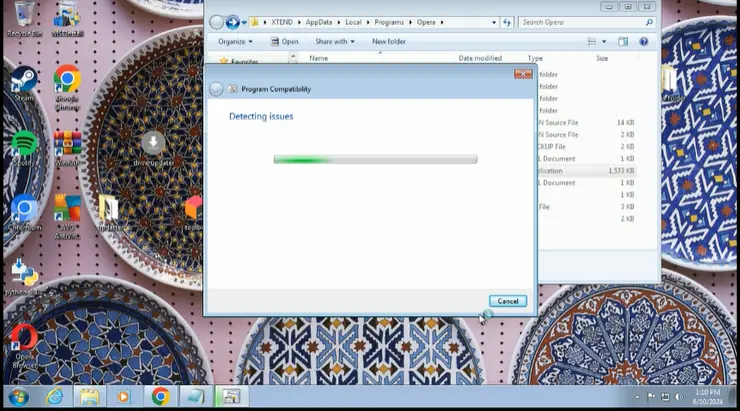Open recent pages dropdown arrow
This screenshot has height=411, width=740.
click(x=244, y=22)
